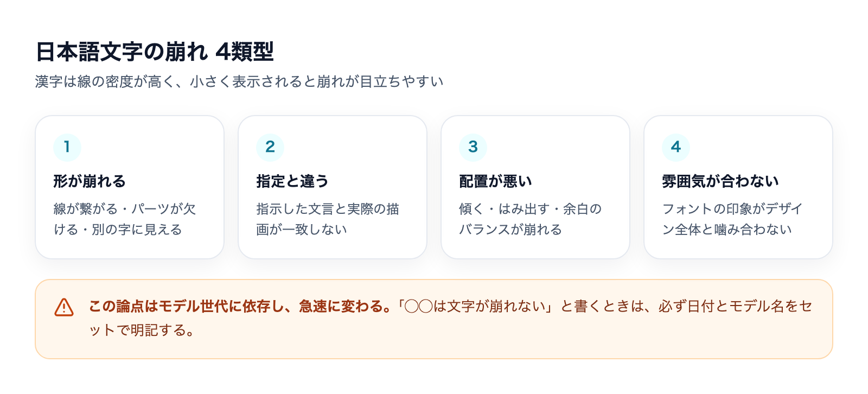Click the number 3 circle badge
The height and width of the screenshot is (394, 868).
[x=473, y=147]
